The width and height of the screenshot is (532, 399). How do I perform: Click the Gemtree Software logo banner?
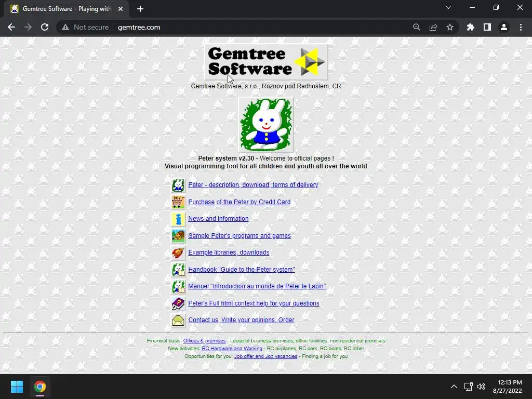[266, 62]
